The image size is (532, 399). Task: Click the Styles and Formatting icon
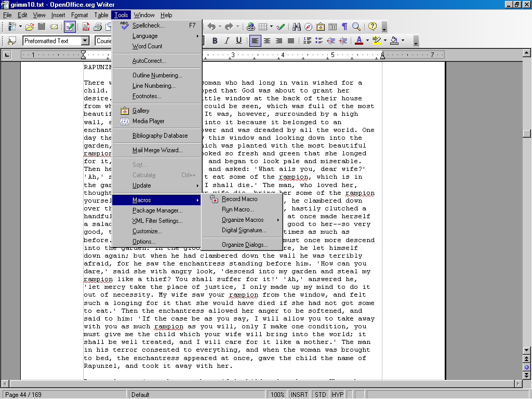12,41
